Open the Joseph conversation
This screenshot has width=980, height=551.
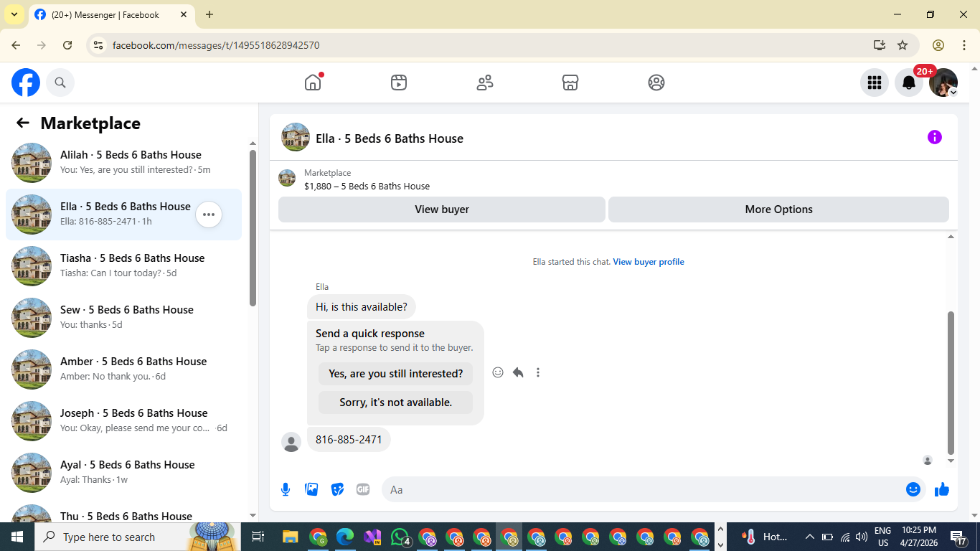(123, 421)
